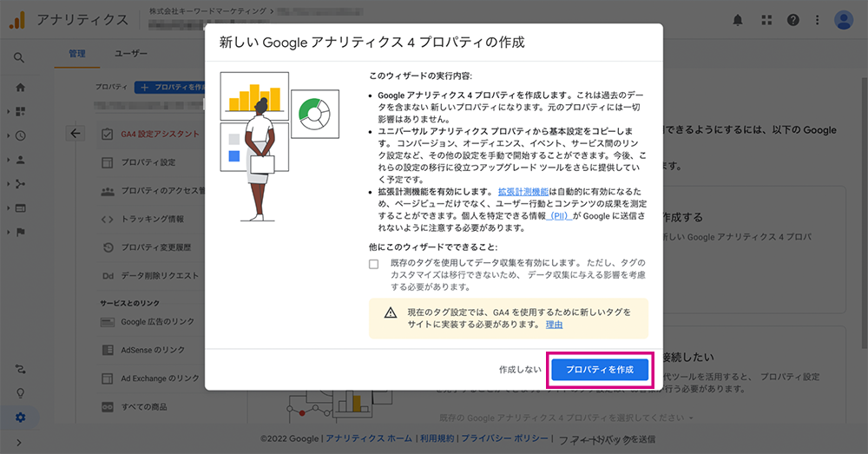Click the search magnifier icon in sidebar

tap(19, 57)
